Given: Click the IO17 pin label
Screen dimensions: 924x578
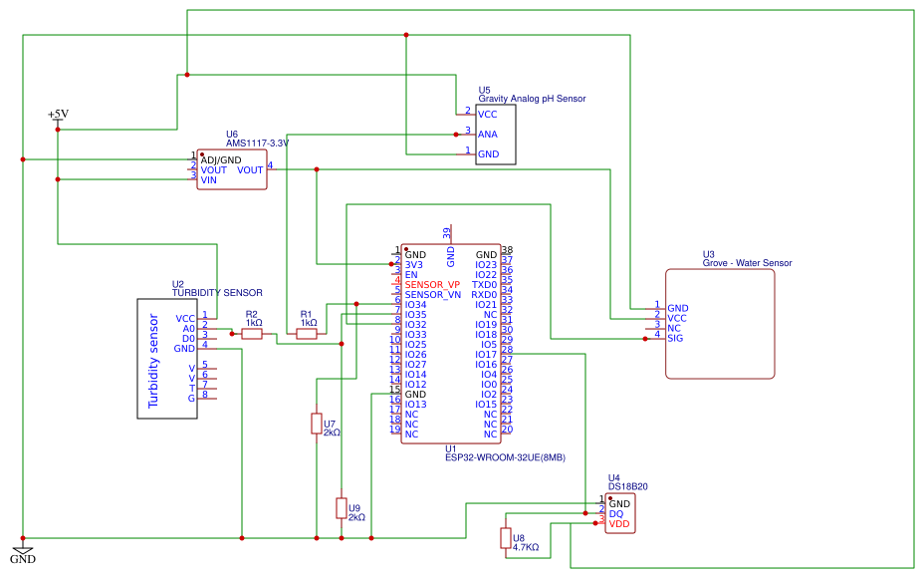Looking at the screenshot, I should point(486,355).
